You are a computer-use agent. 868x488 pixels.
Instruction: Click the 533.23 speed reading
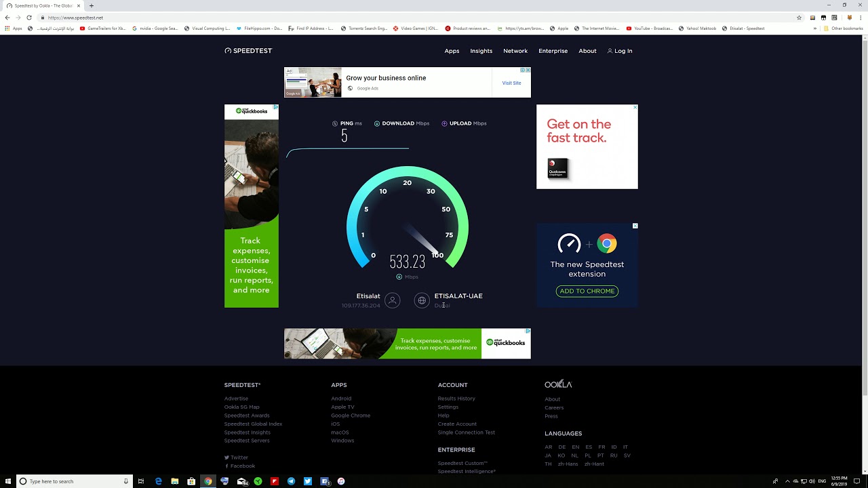(x=408, y=262)
